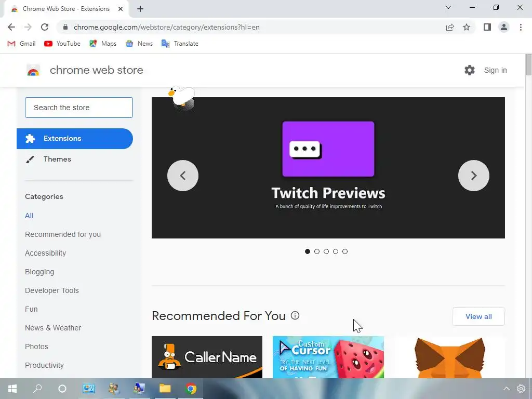Open the Developer Tools category
Viewport: 532px width, 399px height.
(52, 290)
